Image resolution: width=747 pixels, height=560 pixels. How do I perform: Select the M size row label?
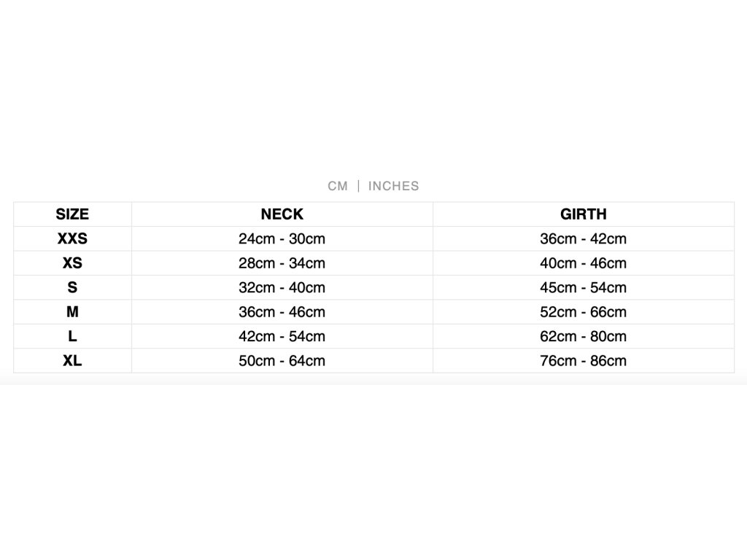(x=72, y=312)
